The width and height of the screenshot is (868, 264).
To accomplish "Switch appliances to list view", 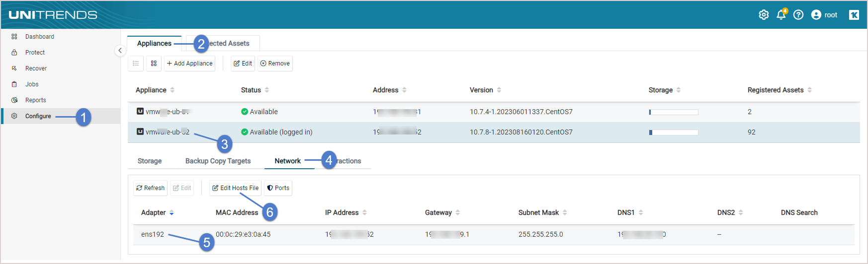I will pos(136,64).
